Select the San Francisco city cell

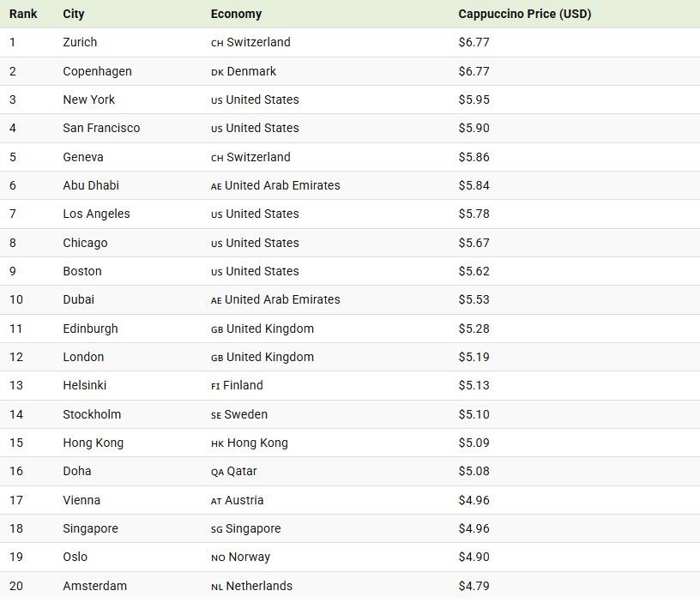[x=101, y=128]
